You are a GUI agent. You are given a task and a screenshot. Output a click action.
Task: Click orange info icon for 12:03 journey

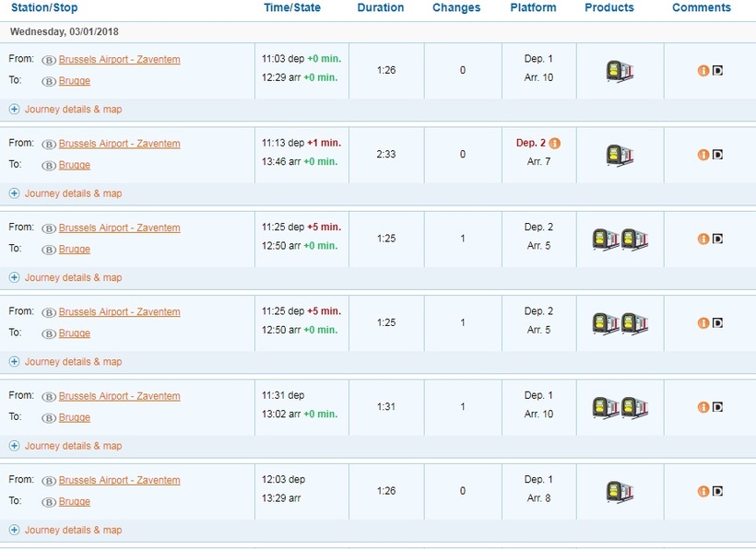(x=703, y=491)
